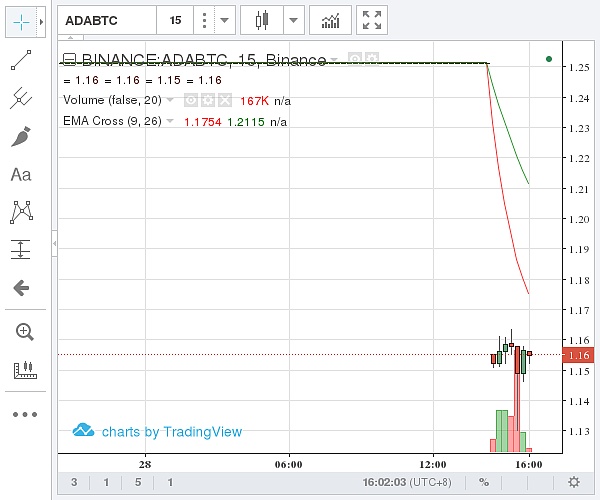
Task: Select the 3 date range button
Action: pyautogui.click(x=74, y=482)
